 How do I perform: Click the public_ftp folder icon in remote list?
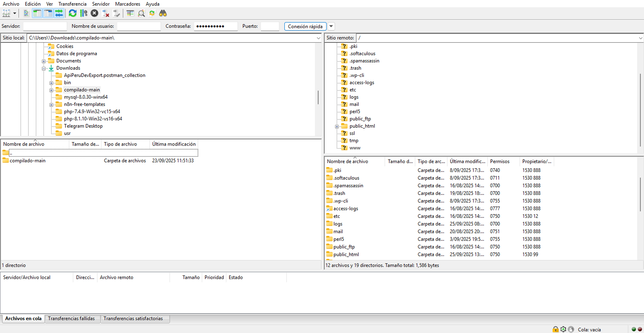(329, 246)
